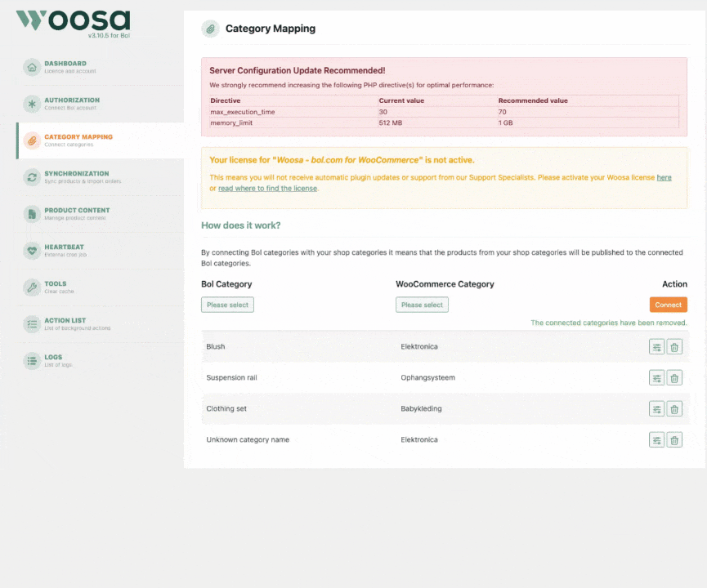707x588 pixels.
Task: Go to the Authorization section
Action: pos(100,104)
